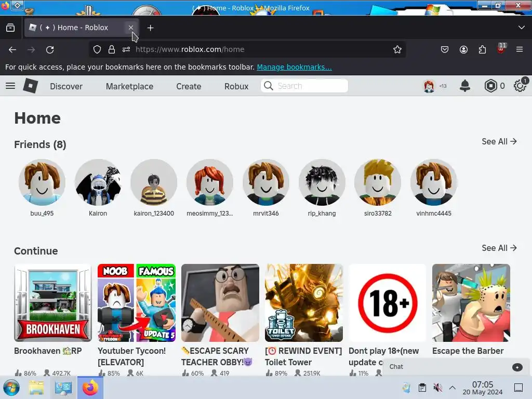
Task: Open the Discover menu item
Action: (66, 86)
